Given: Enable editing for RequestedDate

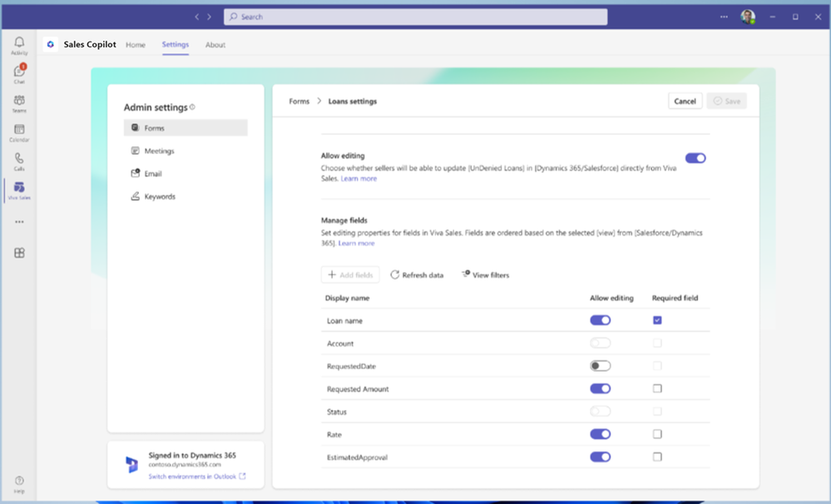Looking at the screenshot, I should 601,366.
